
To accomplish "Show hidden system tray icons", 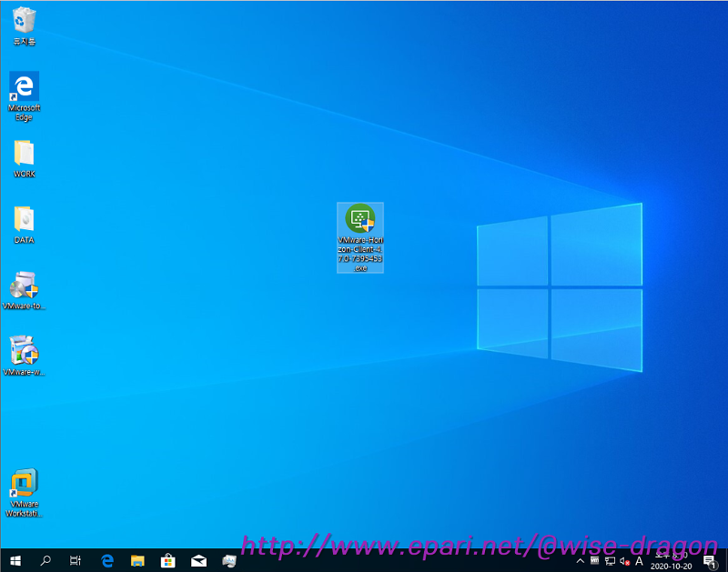I will coord(581,561).
